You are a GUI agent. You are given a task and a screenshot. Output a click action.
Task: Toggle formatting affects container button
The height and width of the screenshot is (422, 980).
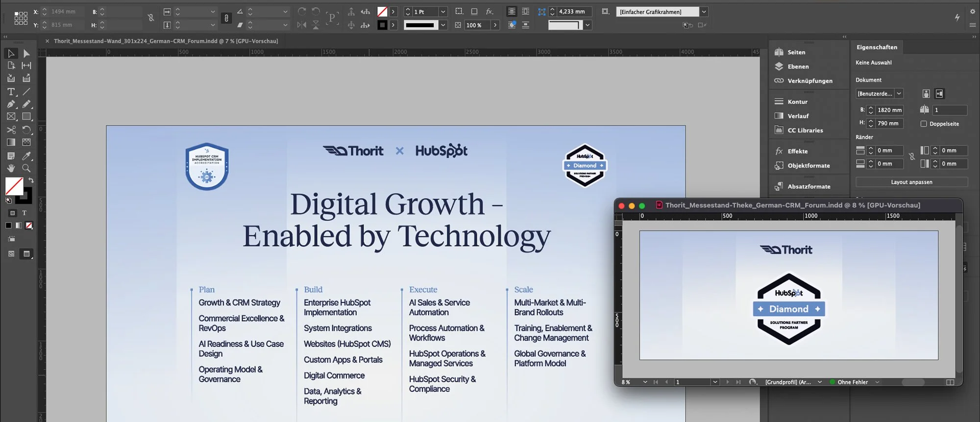[13, 213]
